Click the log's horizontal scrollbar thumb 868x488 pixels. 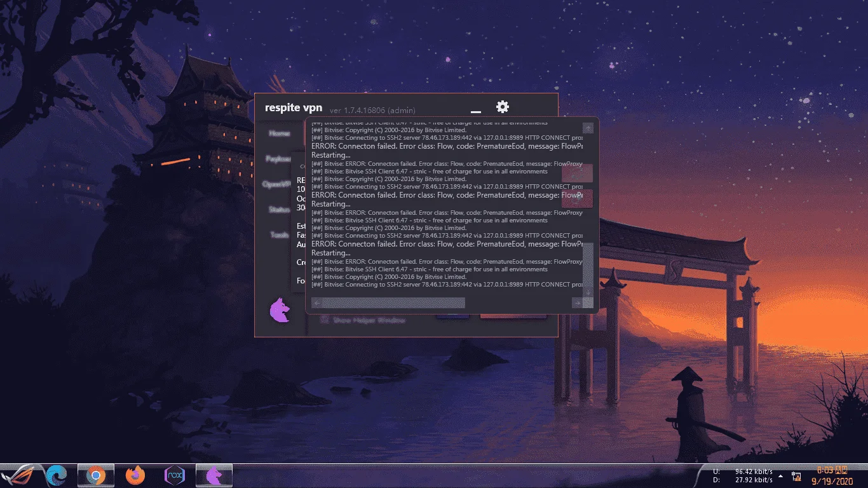tap(393, 303)
